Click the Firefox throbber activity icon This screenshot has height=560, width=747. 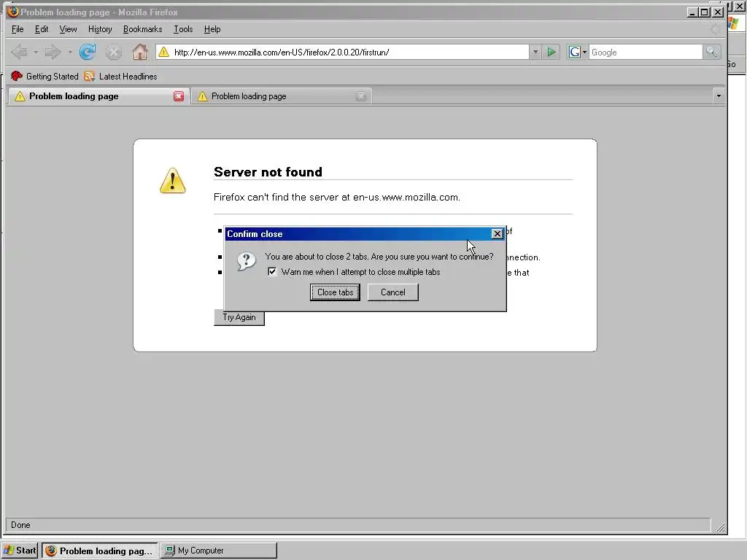click(x=715, y=29)
